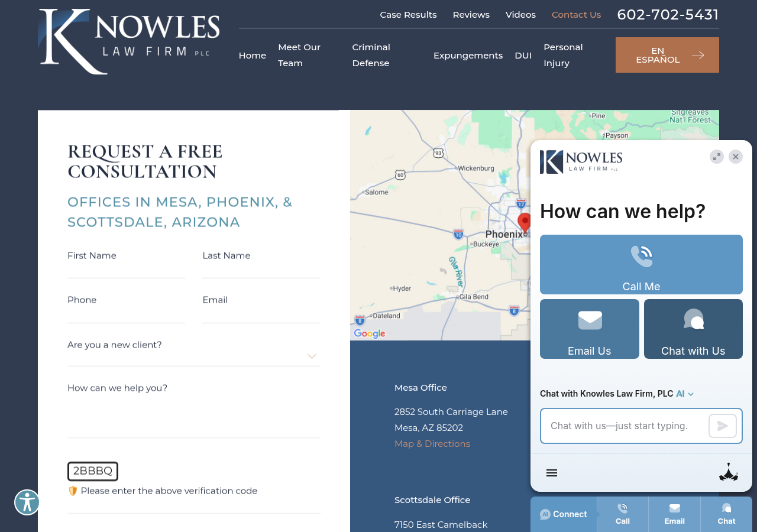Screen dimensions: 757x532
Task: Send the chat message with arrow button
Action: pyautogui.click(x=723, y=426)
